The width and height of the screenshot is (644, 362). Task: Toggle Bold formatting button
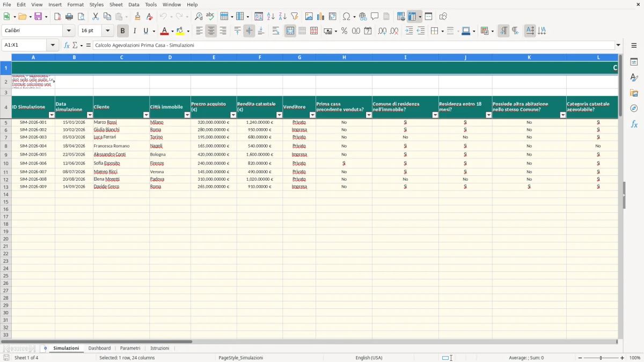123,31
